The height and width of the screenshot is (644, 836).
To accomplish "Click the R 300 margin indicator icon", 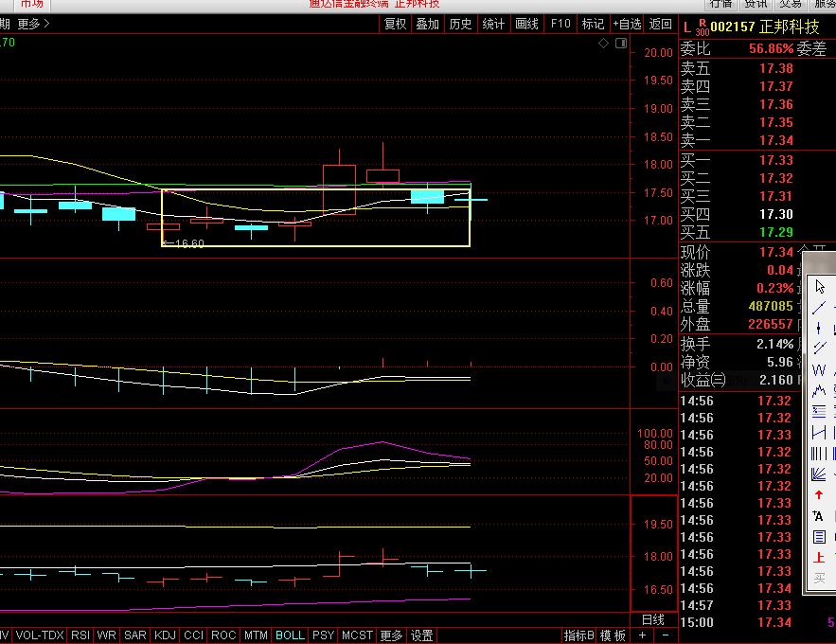I will pos(703,27).
